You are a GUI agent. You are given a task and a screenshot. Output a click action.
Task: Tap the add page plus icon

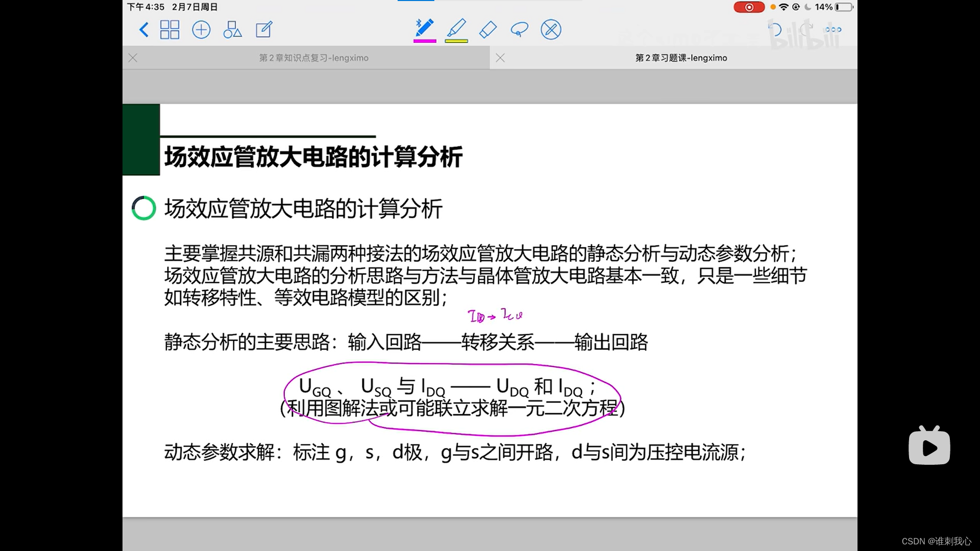tap(201, 30)
